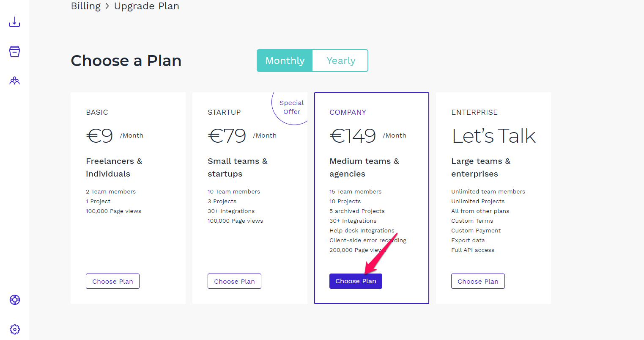Click the Billing breadcrumb link
Image resolution: width=644 pixels, height=340 pixels.
86,6
